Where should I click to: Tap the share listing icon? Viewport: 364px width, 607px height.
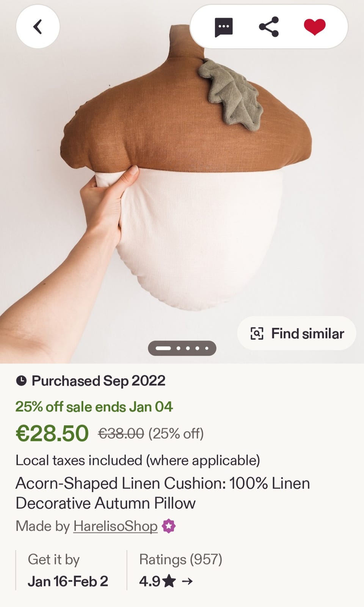(269, 27)
